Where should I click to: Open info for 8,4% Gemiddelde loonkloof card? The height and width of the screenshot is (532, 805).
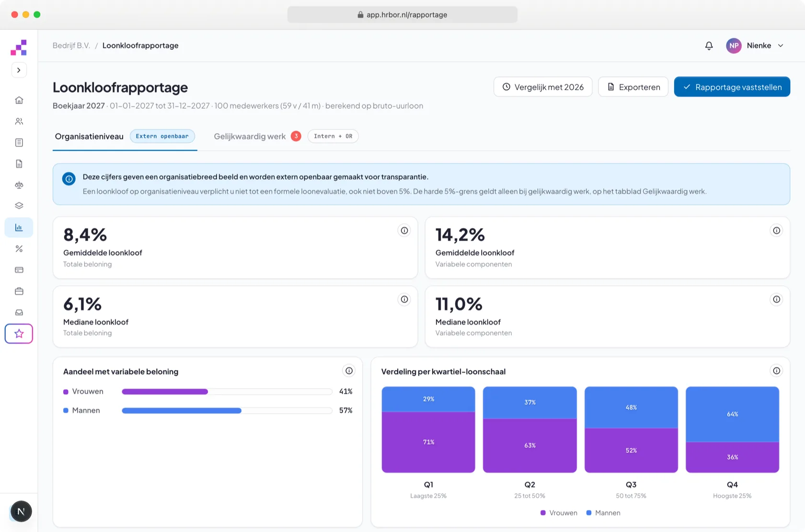point(404,231)
